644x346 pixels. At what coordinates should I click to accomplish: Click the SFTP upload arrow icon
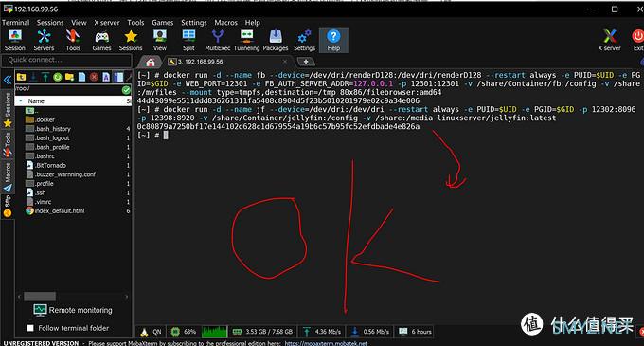(x=45, y=77)
